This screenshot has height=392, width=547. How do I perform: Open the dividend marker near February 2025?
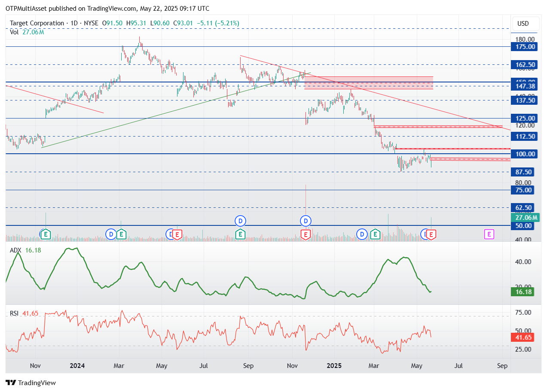coord(362,234)
